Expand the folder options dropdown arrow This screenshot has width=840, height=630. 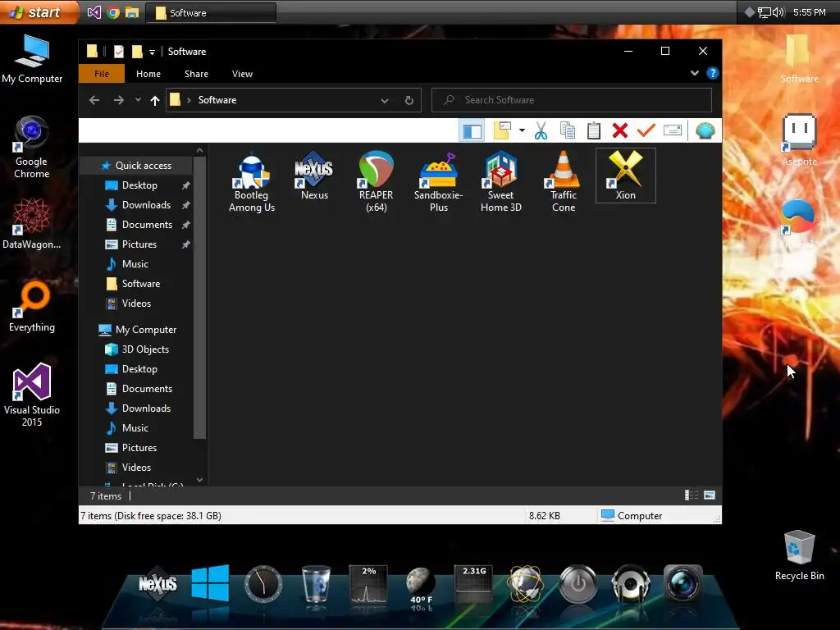tap(522, 130)
